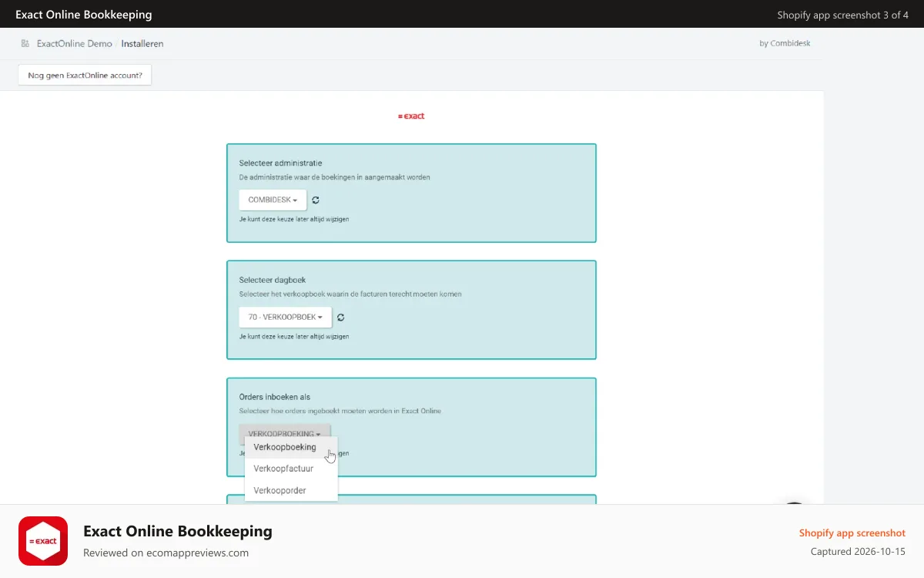Refresh the dagboek list icon

[x=341, y=317]
